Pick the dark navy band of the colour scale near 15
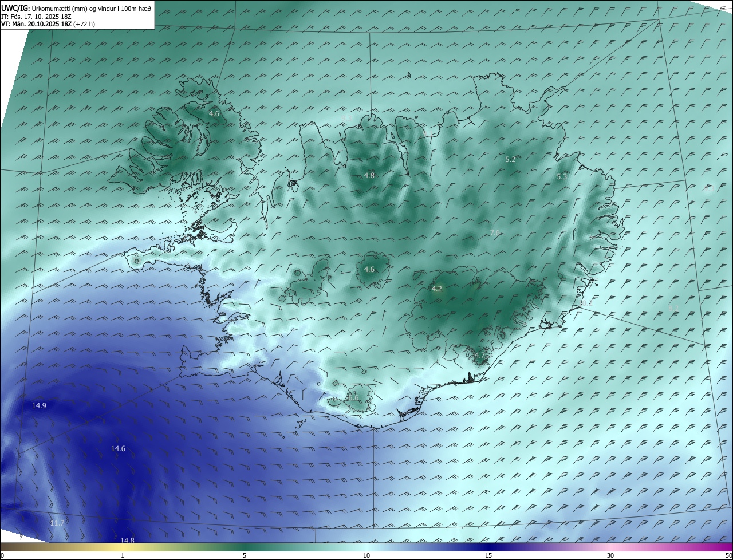733x560 pixels. [x=488, y=547]
